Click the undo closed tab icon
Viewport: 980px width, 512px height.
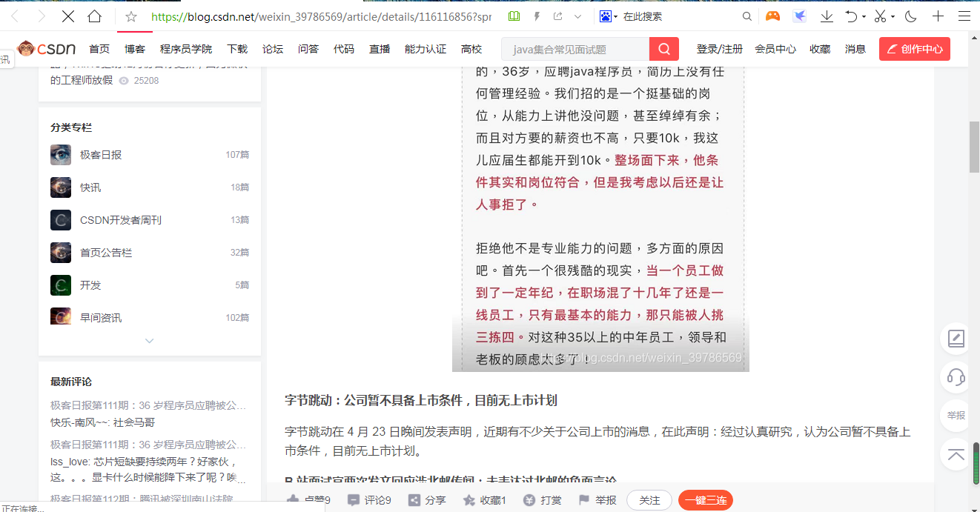(851, 16)
